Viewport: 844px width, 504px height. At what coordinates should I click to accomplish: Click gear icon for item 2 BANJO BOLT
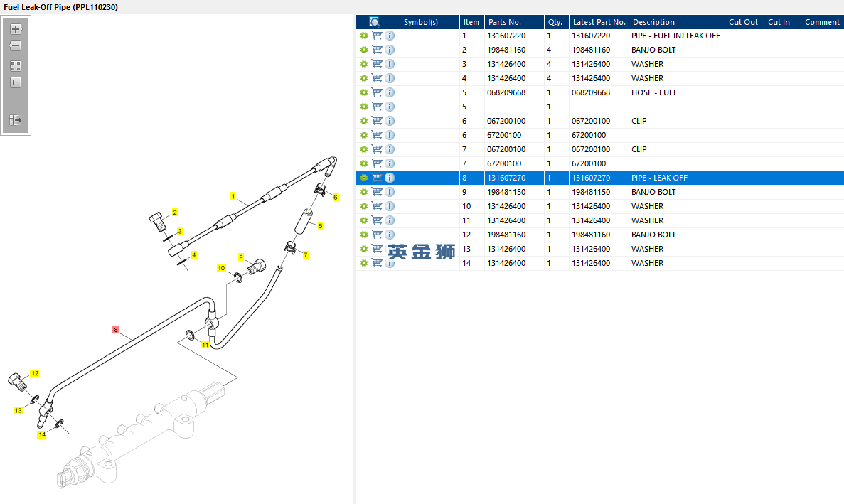(x=364, y=50)
